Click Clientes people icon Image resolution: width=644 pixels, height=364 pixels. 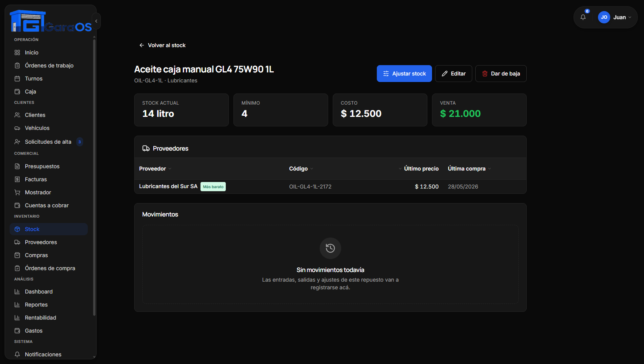click(17, 115)
